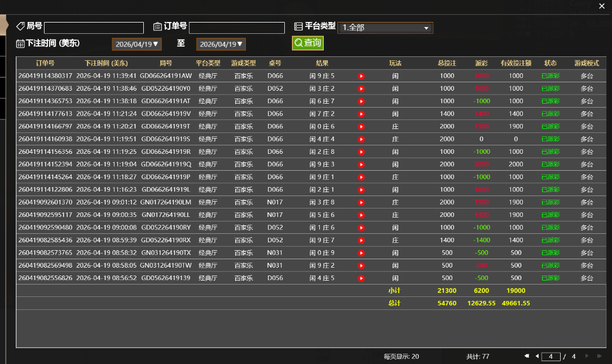Play replay for round GN031264190TX

coord(362,253)
